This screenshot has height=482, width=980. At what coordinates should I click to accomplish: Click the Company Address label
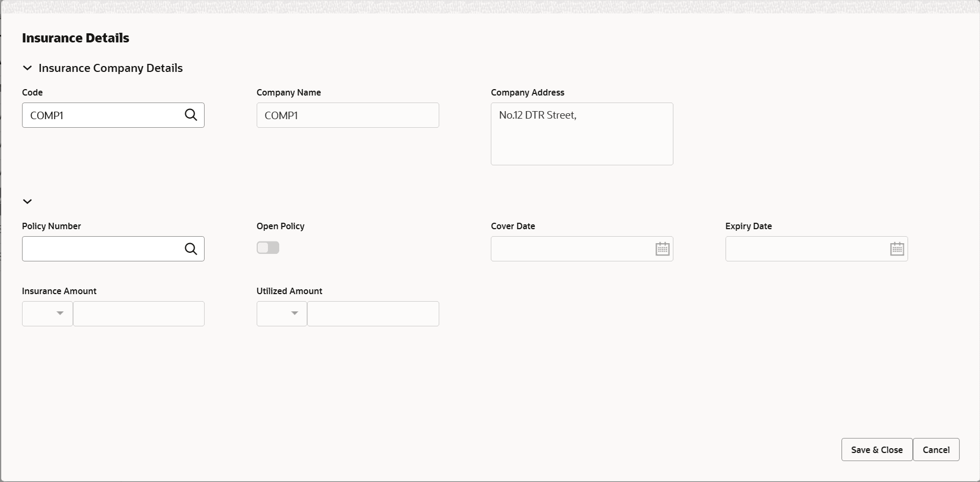[527, 92]
